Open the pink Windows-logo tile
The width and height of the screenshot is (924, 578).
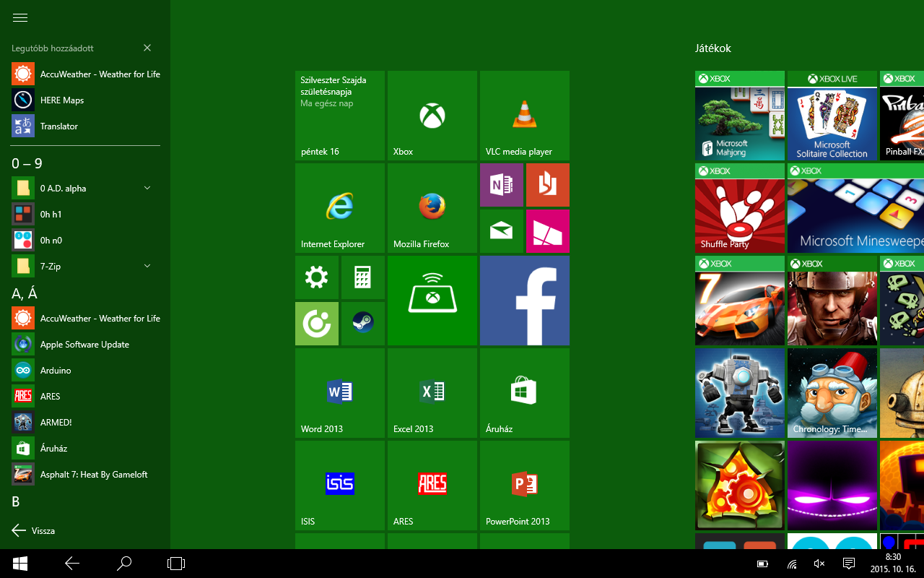pyautogui.click(x=548, y=231)
